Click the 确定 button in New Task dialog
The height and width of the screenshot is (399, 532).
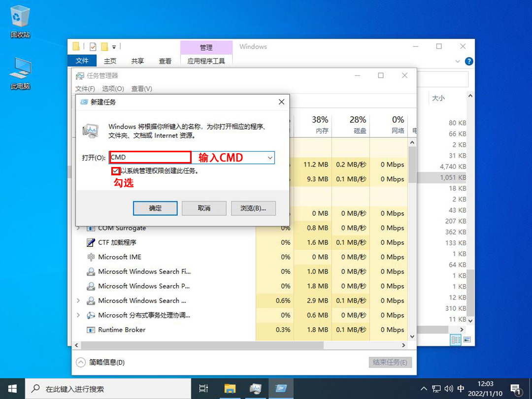[155, 208]
